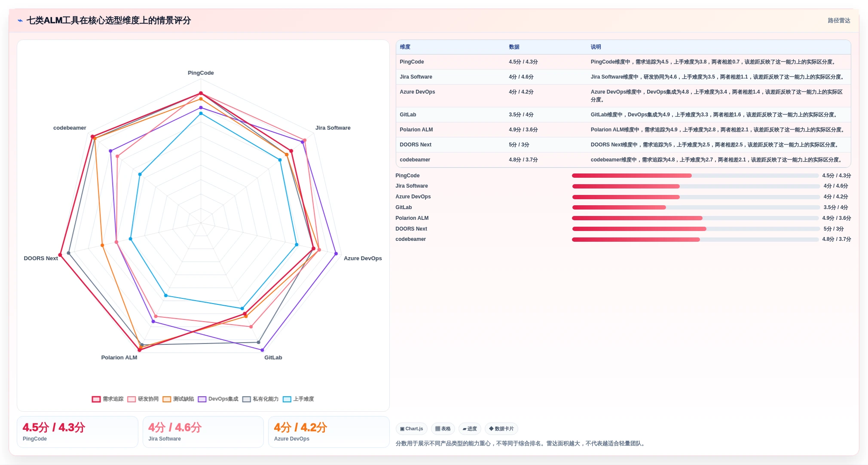The image size is (868, 465).
Task: Click the codebeamer axis label on the radar
Action: [70, 128]
